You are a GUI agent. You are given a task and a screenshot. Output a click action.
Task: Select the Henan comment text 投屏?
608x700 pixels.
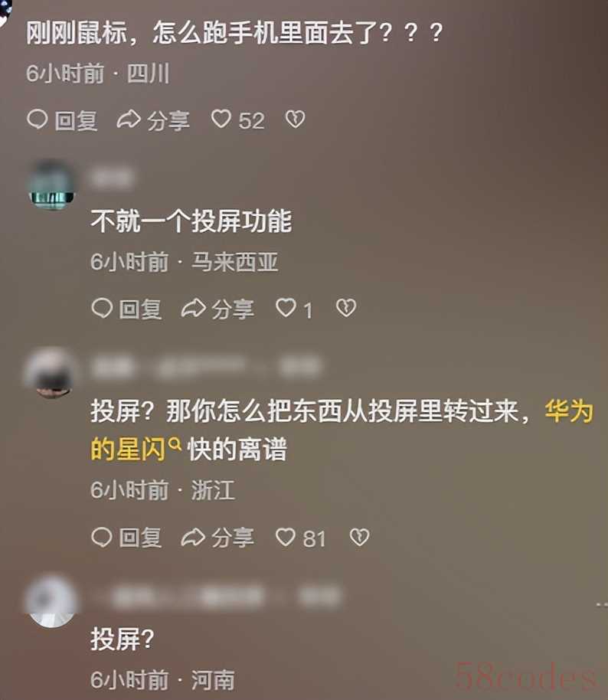[123, 639]
